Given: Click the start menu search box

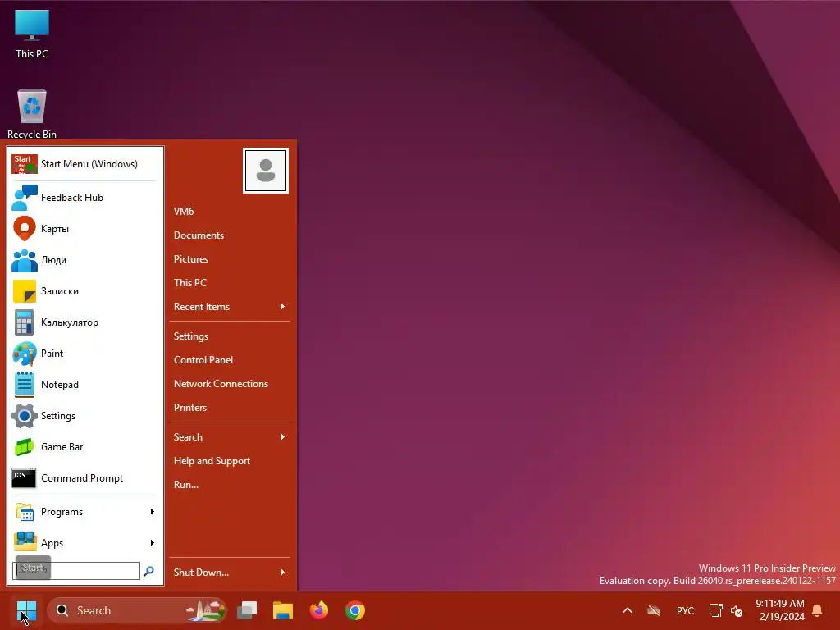Looking at the screenshot, I should click(76, 571).
